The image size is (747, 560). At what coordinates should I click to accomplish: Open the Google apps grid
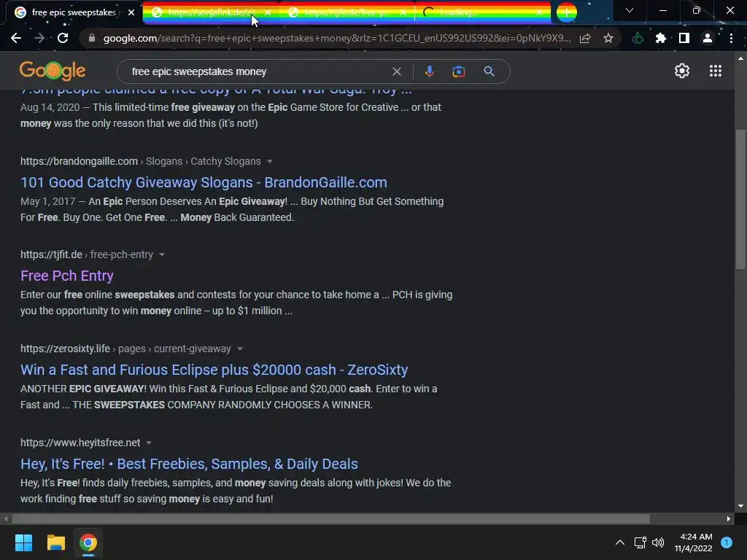pos(716,71)
